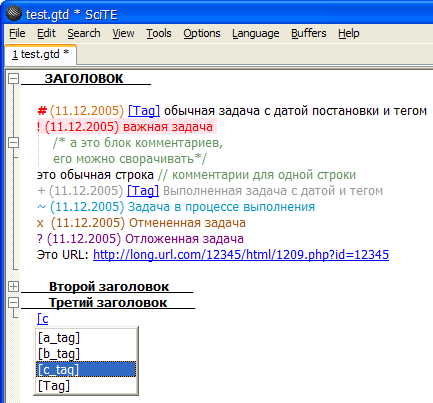Open the Help menu
The height and width of the screenshot is (403, 433).
click(x=349, y=33)
